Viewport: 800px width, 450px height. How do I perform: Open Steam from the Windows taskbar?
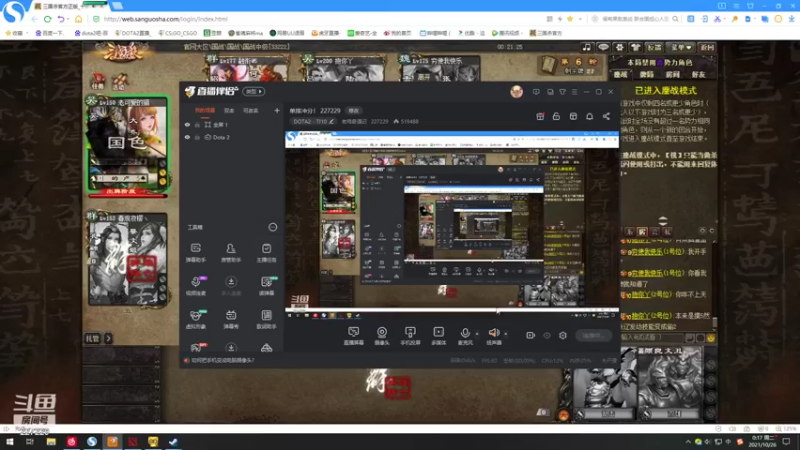[173, 442]
